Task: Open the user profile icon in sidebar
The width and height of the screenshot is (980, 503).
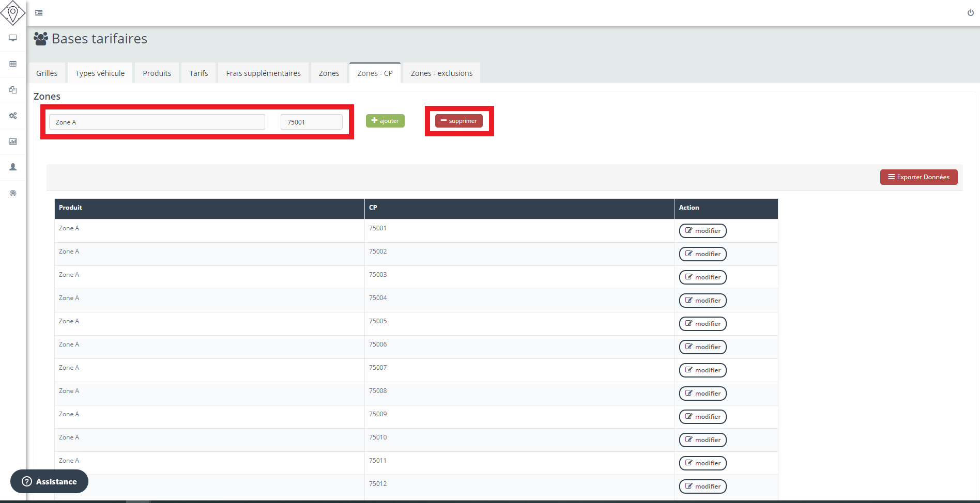Action: coord(13,167)
